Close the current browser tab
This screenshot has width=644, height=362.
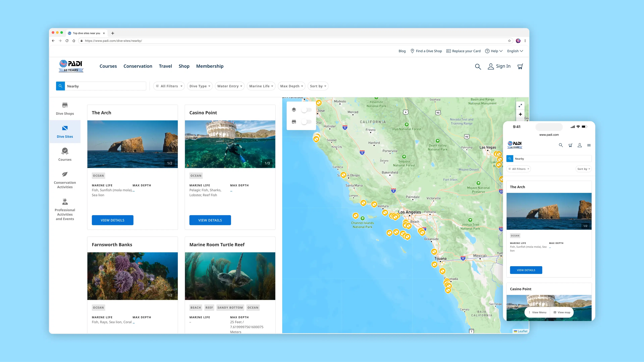104,33
